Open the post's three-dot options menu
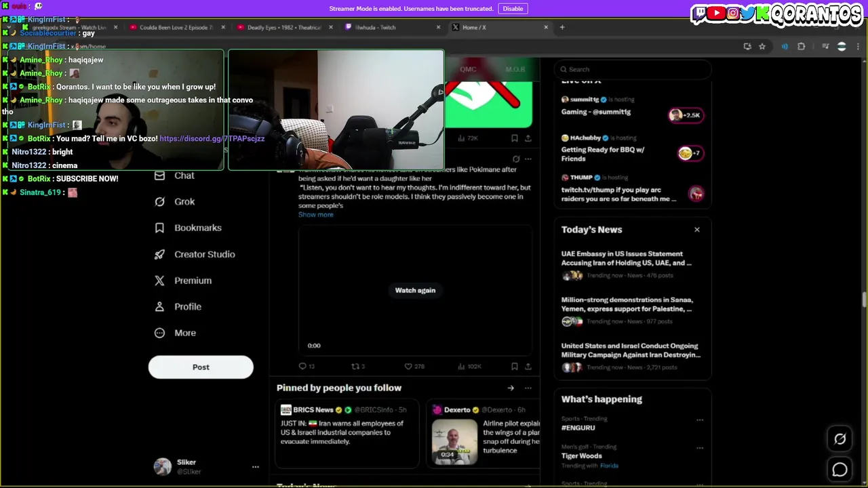 [x=528, y=159]
